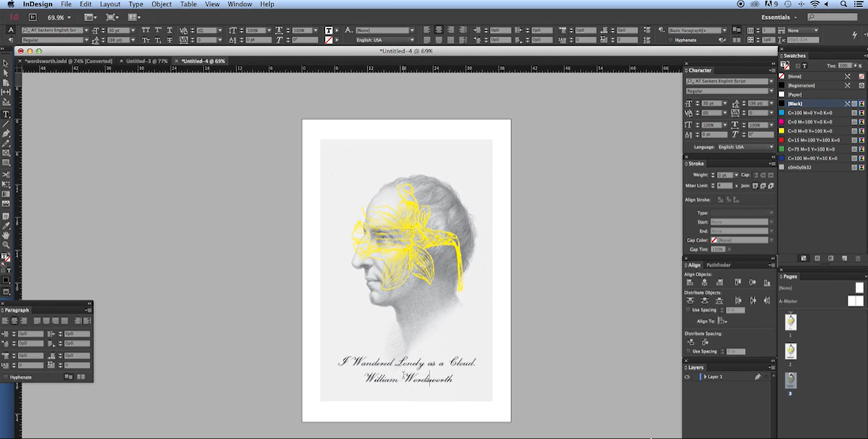Viewport: 868px width, 439px height.
Task: Select the Eyedropper tool in the toolbox
Action: click(x=6, y=226)
